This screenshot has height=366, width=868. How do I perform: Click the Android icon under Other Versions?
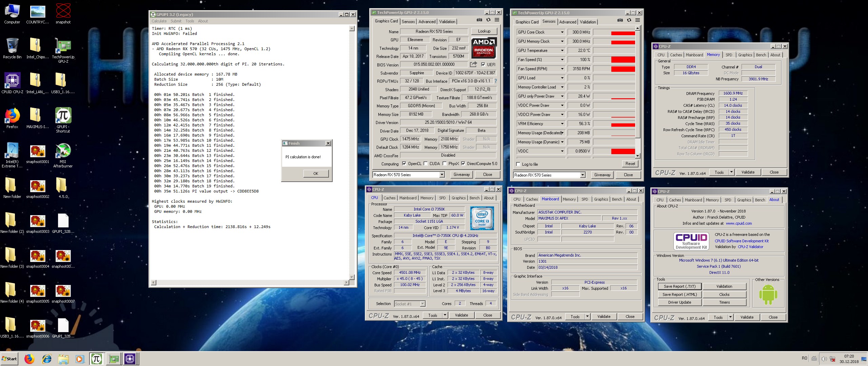pyautogui.click(x=768, y=295)
